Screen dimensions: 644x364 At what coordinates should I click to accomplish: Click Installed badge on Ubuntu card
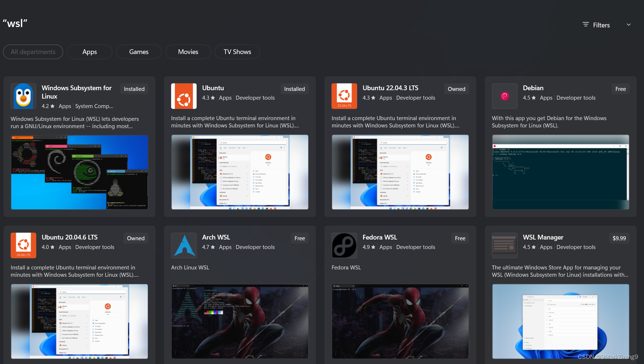(294, 89)
